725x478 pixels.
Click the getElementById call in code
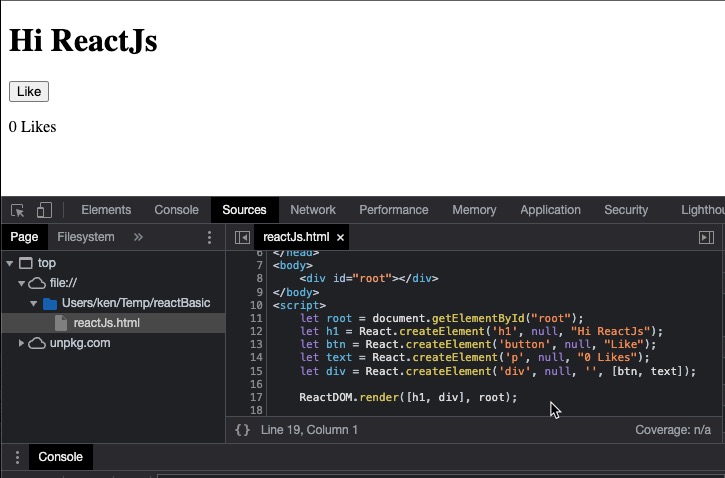[x=478, y=319]
